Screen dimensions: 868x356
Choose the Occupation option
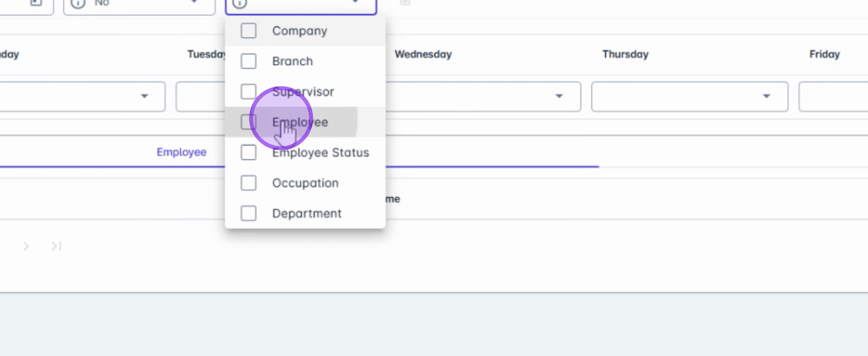305,183
